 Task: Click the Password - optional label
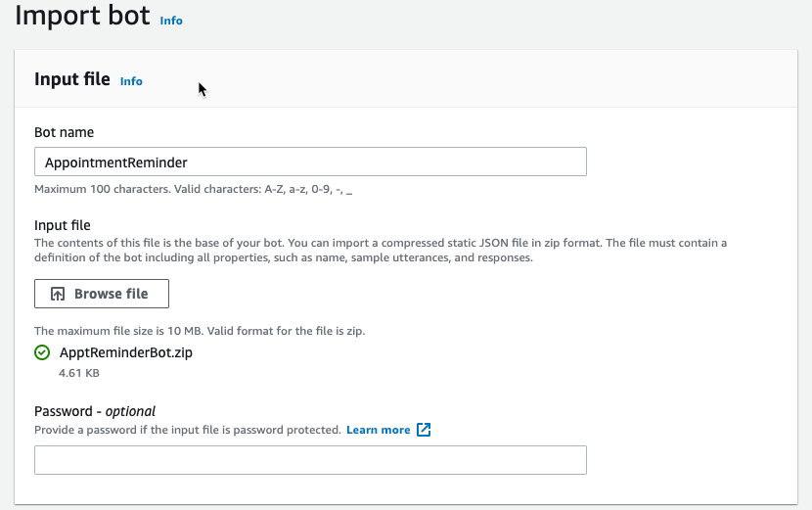95,411
